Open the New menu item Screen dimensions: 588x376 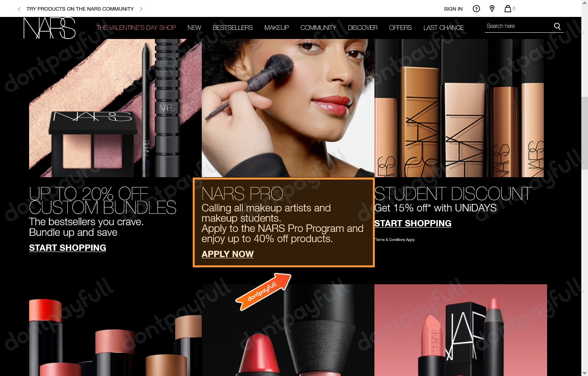[194, 28]
